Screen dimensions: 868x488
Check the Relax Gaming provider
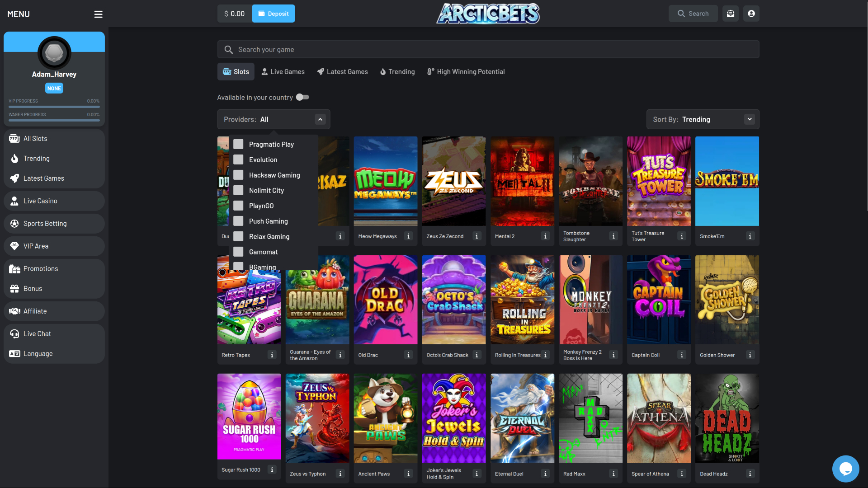point(238,236)
